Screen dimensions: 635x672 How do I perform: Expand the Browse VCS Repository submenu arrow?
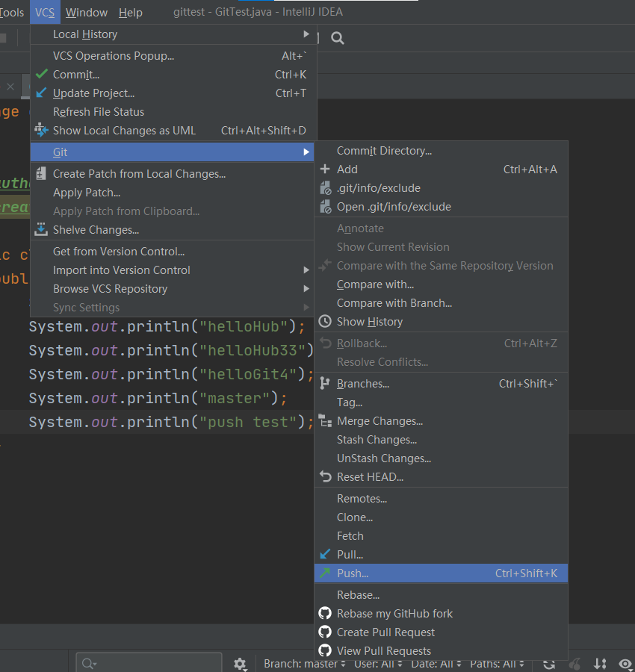coord(306,288)
